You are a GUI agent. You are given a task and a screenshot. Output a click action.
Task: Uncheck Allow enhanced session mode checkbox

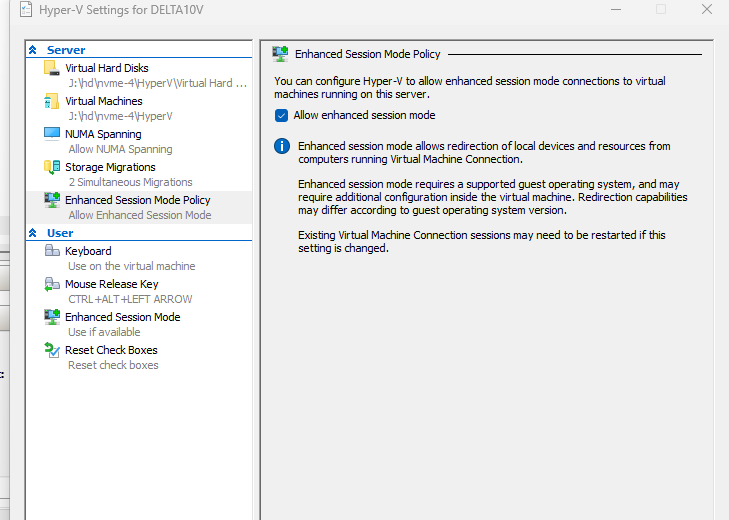pyautogui.click(x=281, y=115)
